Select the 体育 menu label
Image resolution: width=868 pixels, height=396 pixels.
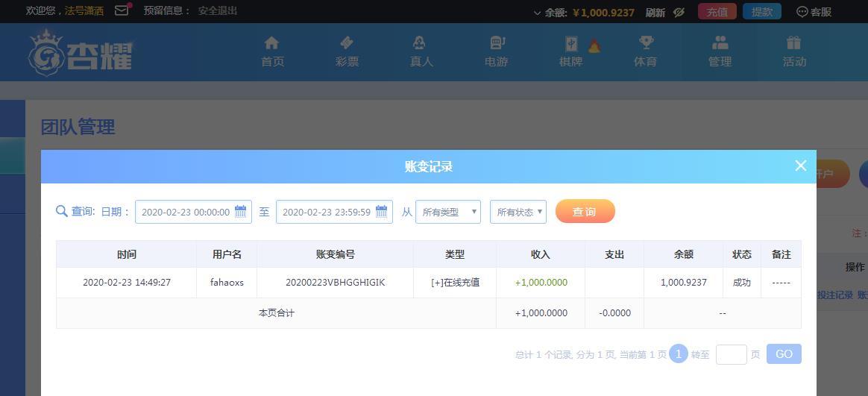[646, 62]
